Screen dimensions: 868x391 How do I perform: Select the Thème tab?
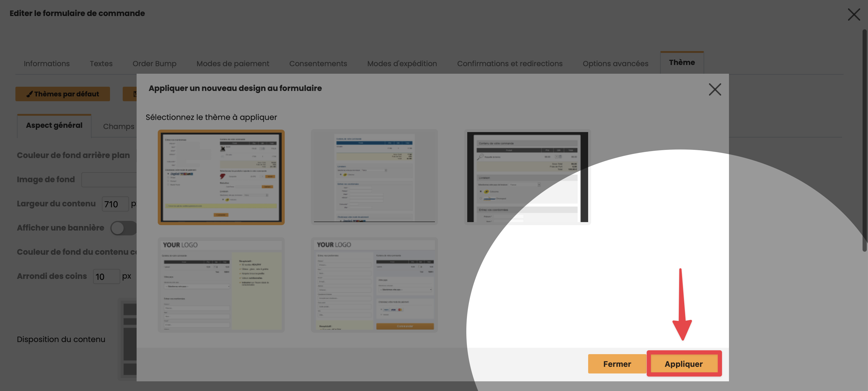(682, 62)
